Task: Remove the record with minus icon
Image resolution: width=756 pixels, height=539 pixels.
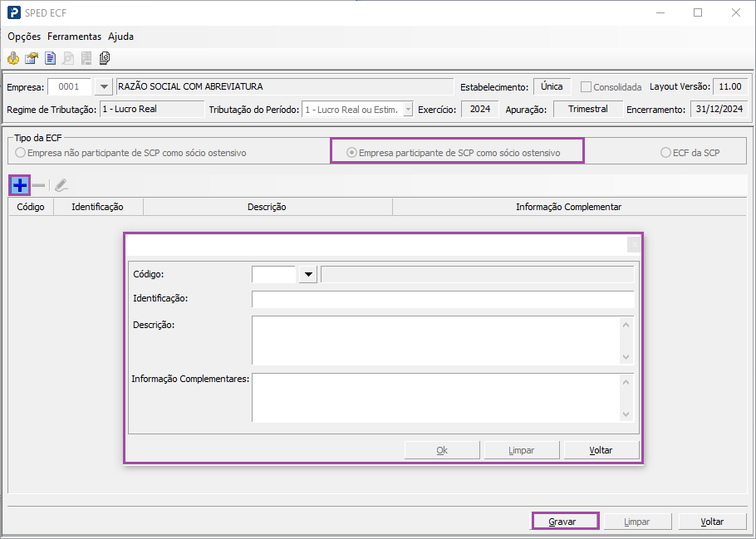Action: tap(38, 185)
